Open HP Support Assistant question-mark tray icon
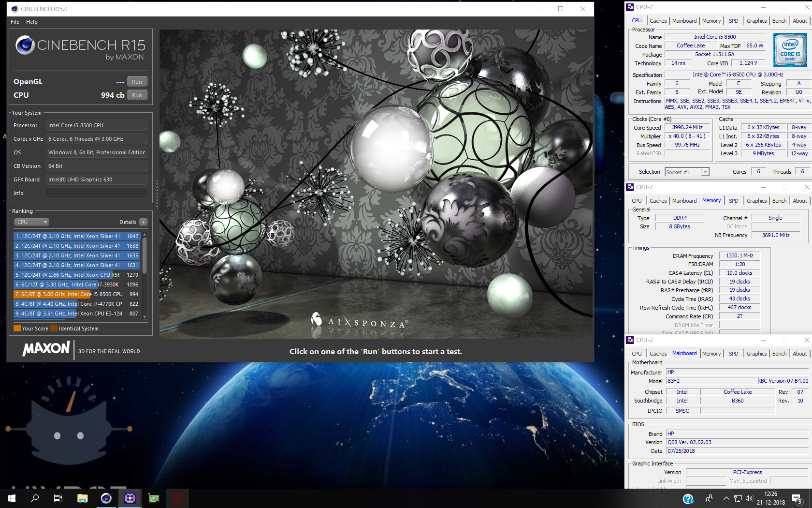 pos(688,499)
